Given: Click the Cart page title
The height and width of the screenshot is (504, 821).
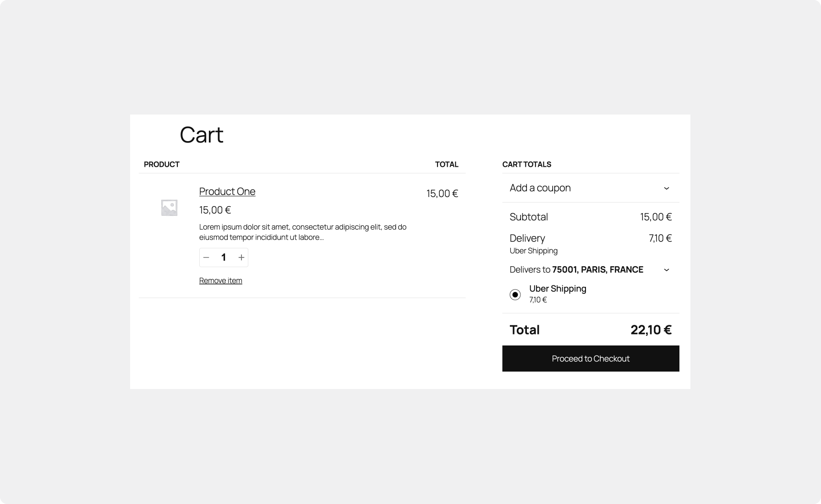Looking at the screenshot, I should click(x=201, y=134).
